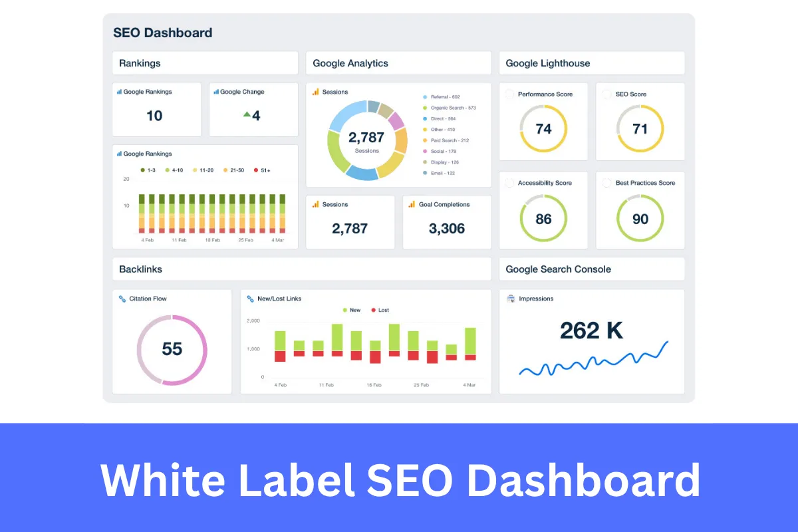Select the Organic Search legend entry
Viewport: 798px width, 532px height.
point(450,108)
